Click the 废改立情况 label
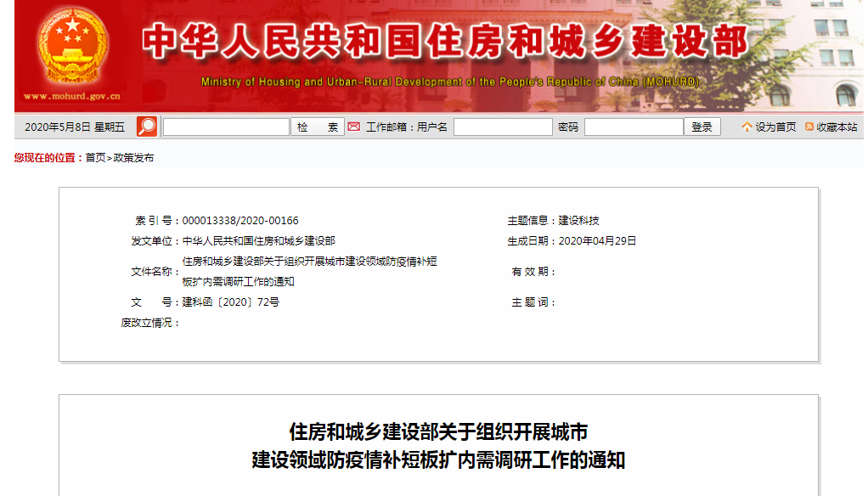The height and width of the screenshot is (496, 868). [150, 323]
